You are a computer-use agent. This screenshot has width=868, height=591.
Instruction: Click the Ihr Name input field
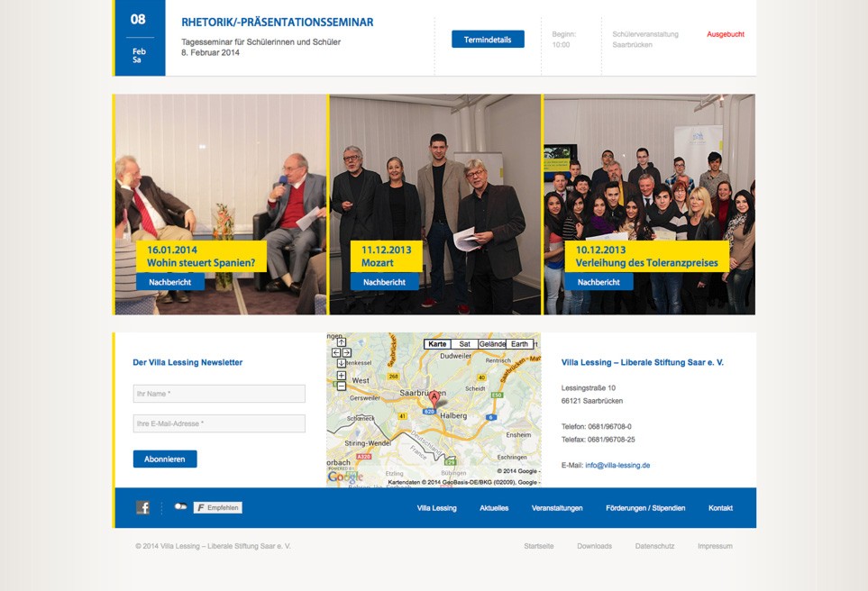pos(219,394)
